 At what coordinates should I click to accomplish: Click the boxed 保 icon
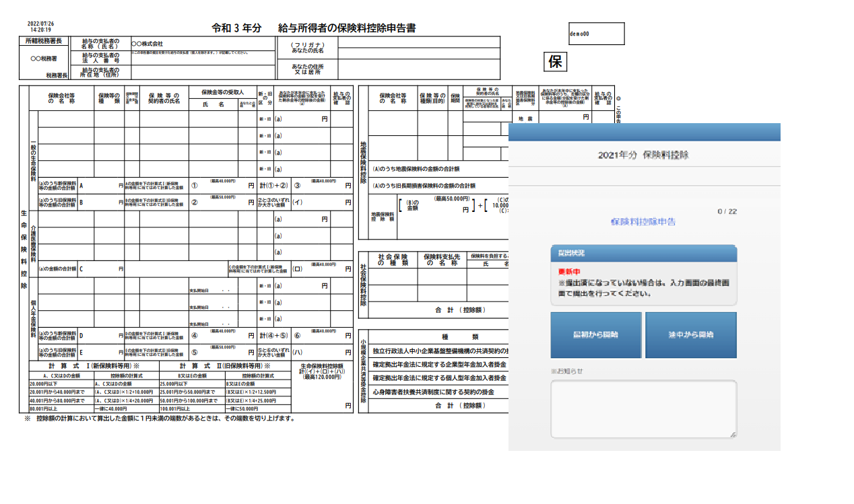click(556, 62)
